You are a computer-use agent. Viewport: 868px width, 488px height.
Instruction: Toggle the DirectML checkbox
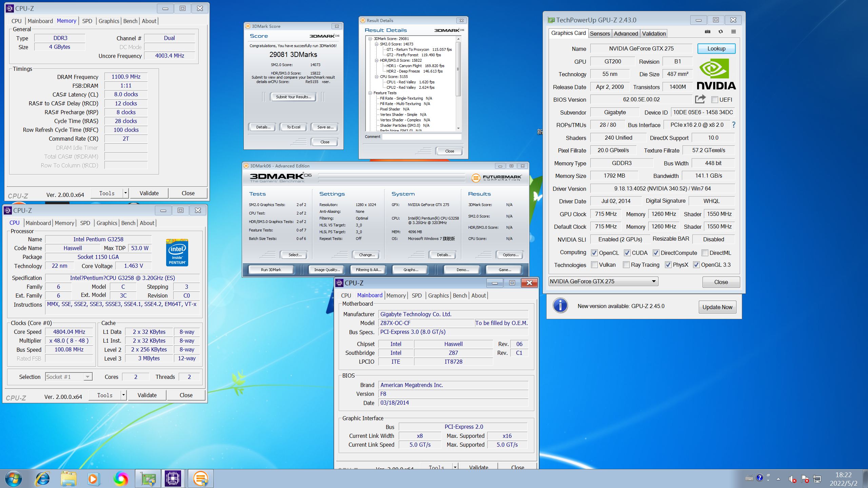click(x=705, y=253)
